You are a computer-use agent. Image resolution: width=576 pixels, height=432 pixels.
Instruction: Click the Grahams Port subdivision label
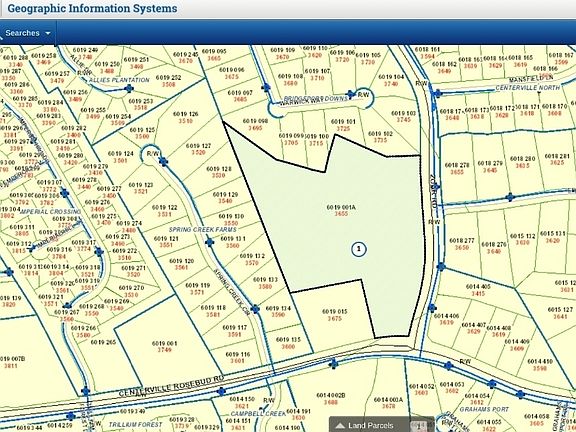[484, 409]
